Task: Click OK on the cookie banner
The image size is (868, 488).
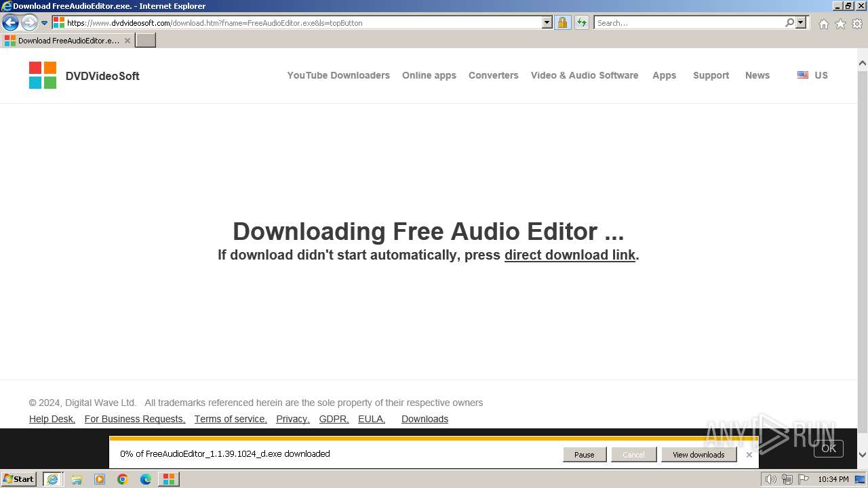Action: (x=829, y=448)
